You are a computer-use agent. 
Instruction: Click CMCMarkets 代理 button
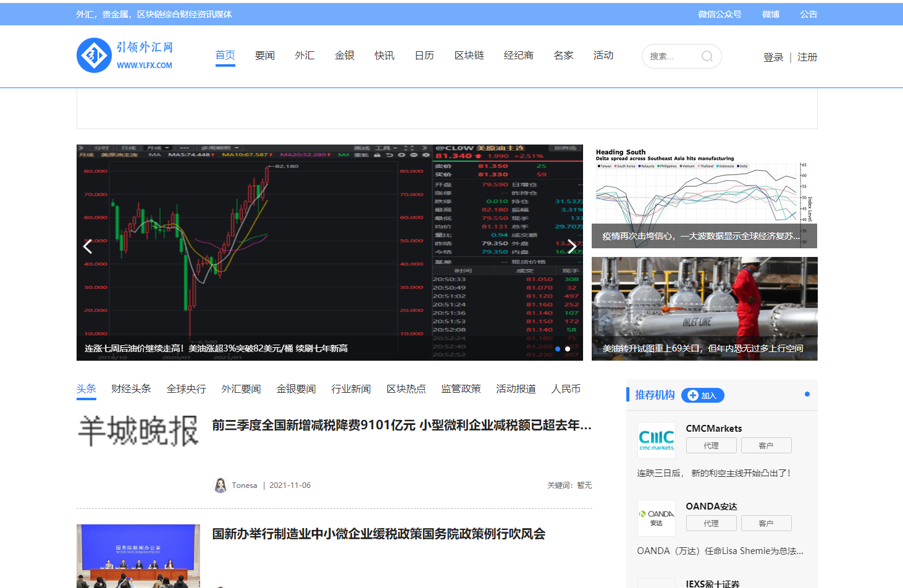pyautogui.click(x=712, y=445)
